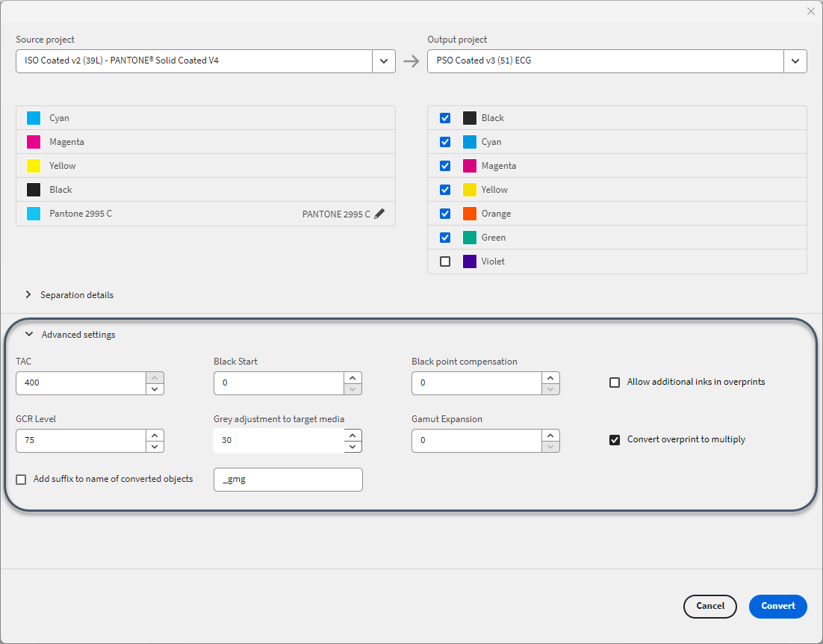Click the TAC value field
The width and height of the screenshot is (823, 644).
pyautogui.click(x=81, y=383)
